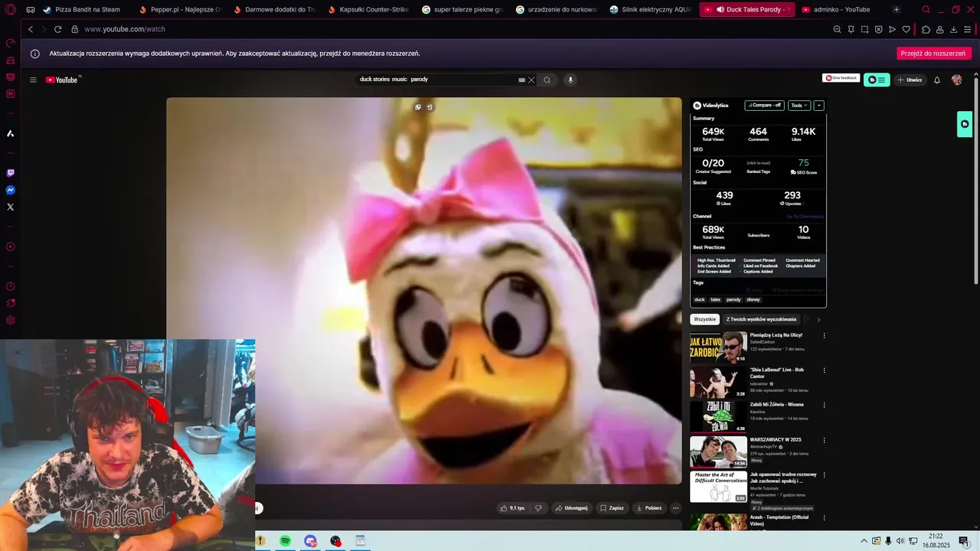Open the browser downloads icon

pos(953,29)
